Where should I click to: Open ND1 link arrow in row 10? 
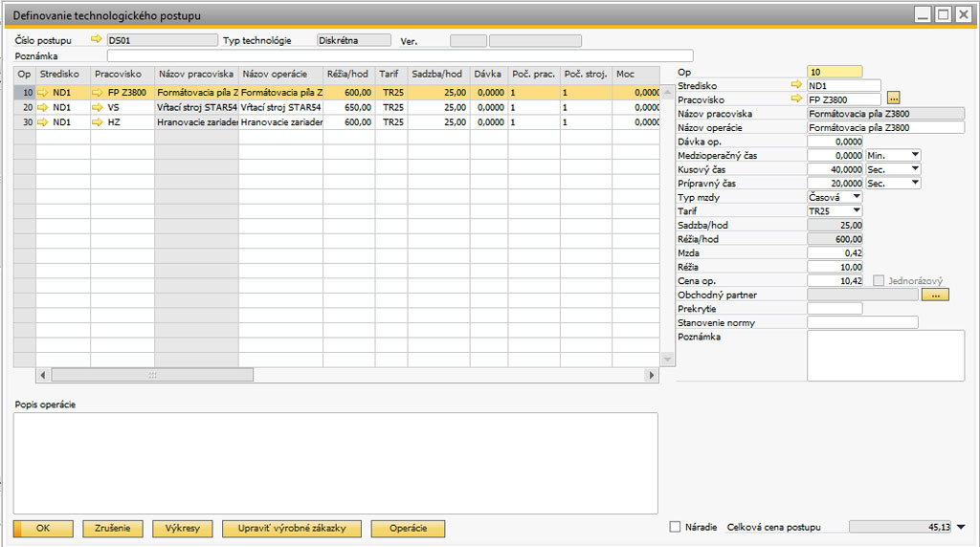[43, 93]
